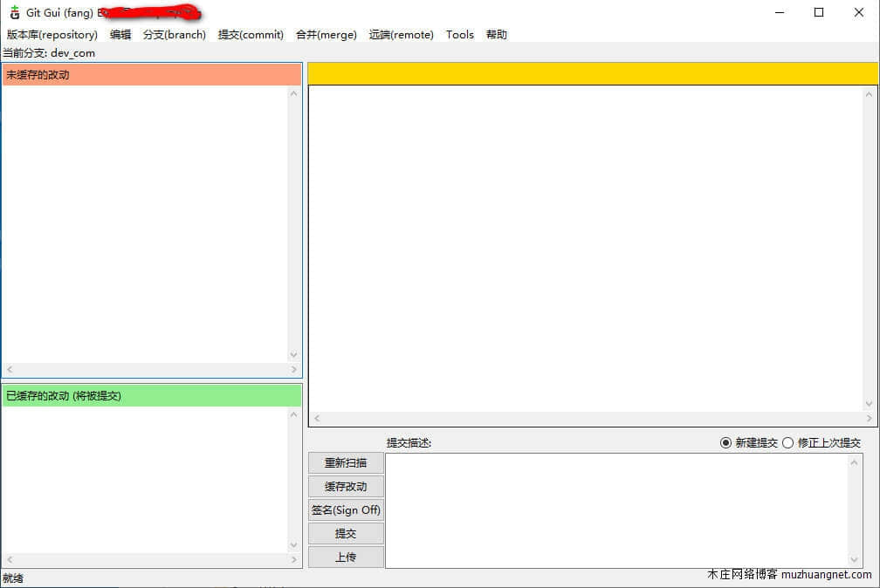The image size is (880, 588).
Task: Open the 帮助 menu
Action: coord(496,35)
